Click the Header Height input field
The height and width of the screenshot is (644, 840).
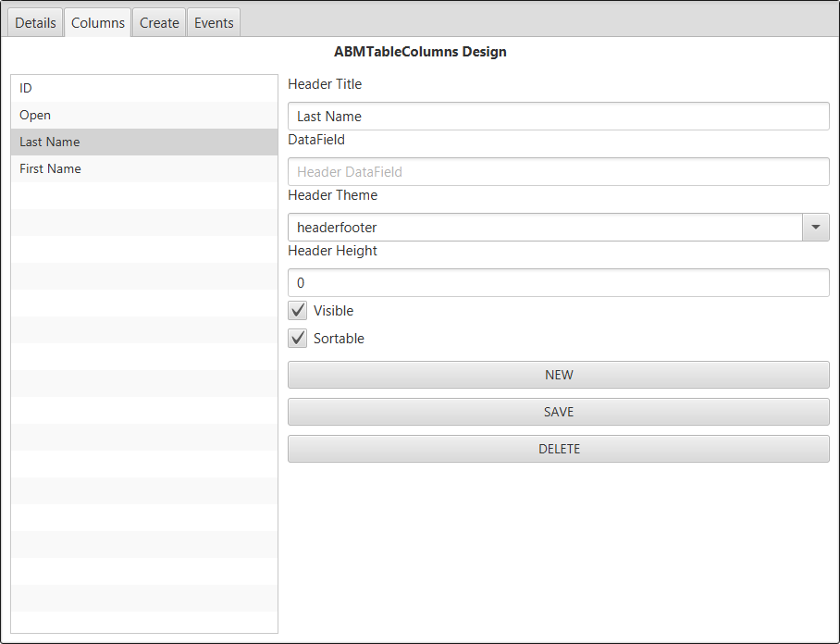[558, 283]
